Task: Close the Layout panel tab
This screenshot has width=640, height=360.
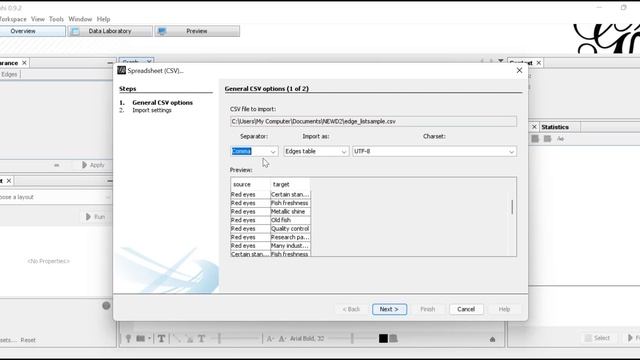Action: 9,180
